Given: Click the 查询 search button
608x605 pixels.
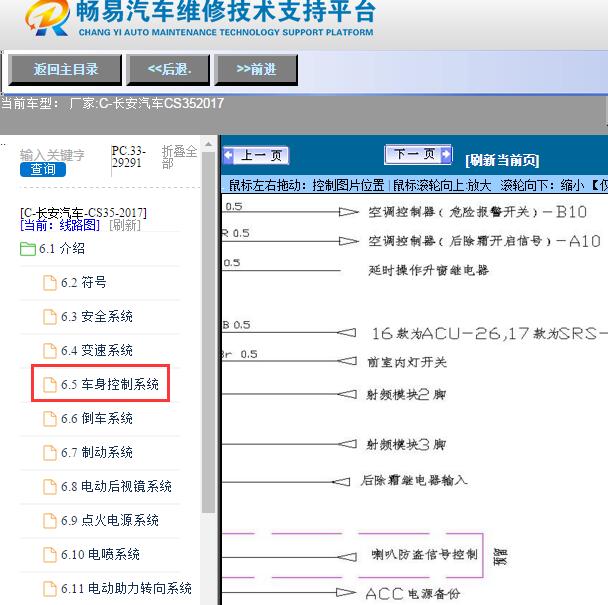Looking at the screenshot, I should click(43, 169).
